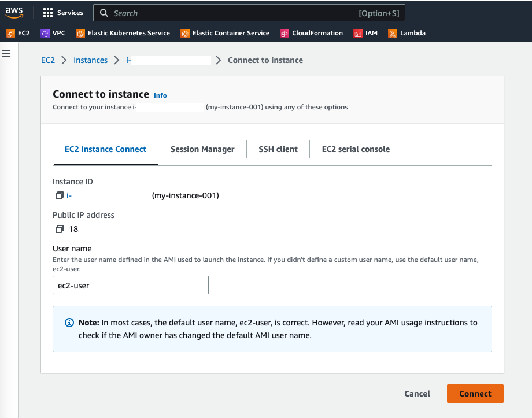
Task: Copy the Instance ID with copy icon
Action: coord(60,195)
